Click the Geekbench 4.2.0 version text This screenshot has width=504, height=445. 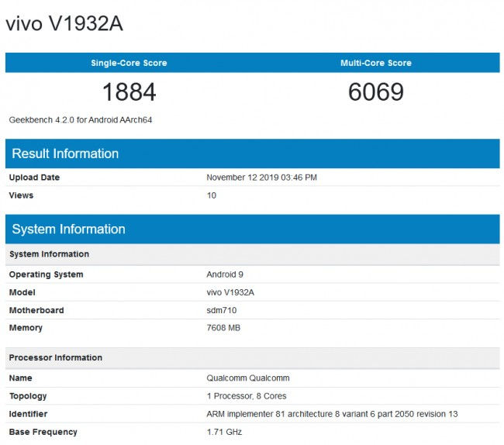[x=80, y=120]
